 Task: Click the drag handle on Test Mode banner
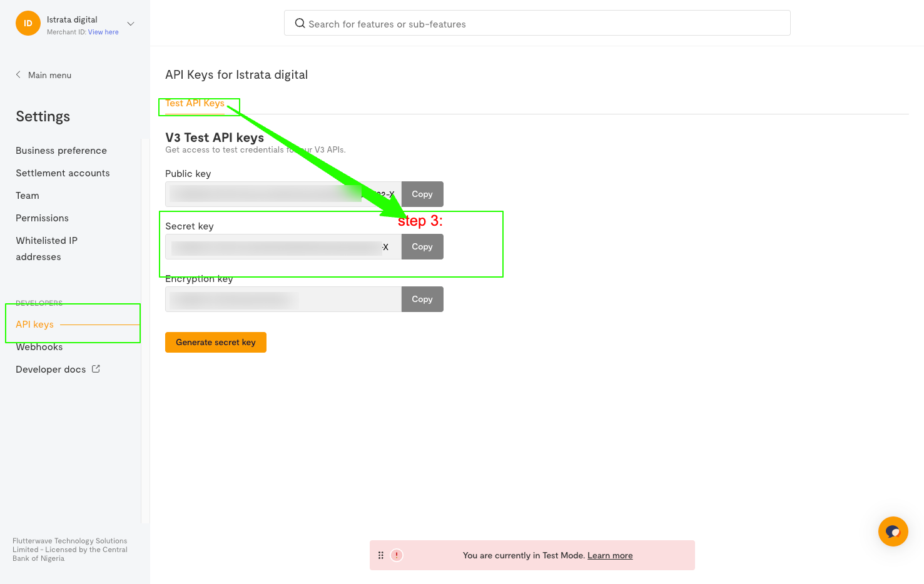pyautogui.click(x=381, y=555)
